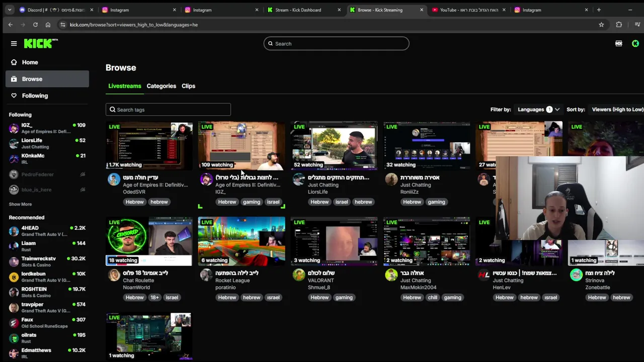This screenshot has height=362, width=644.
Task: Click NoamWorld streamer avatar
Action: pos(114,275)
